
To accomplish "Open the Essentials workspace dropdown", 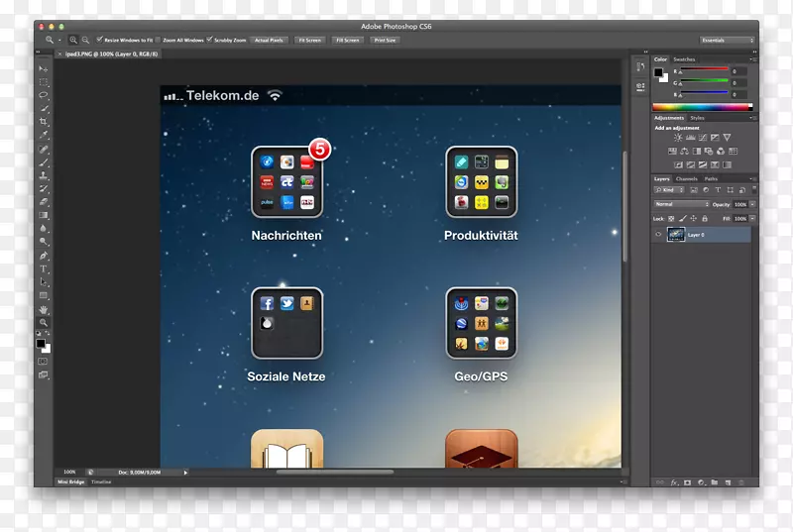I will click(x=727, y=41).
